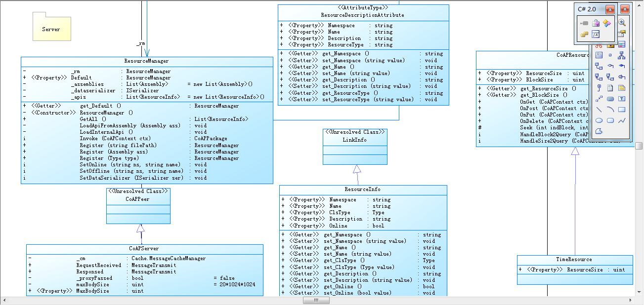Image resolution: width=644 pixels, height=305 pixels.
Task: Pick the hollow diamond Aggregation tool
Action: click(x=610, y=66)
